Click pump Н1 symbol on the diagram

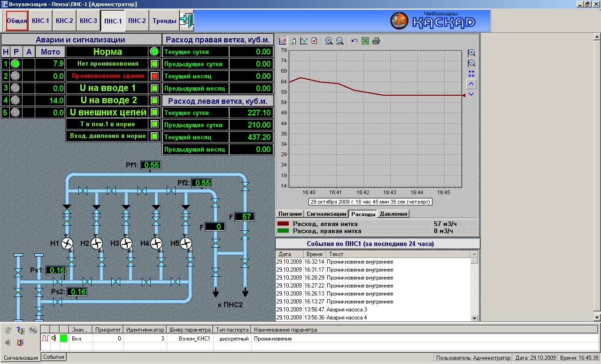(x=67, y=243)
